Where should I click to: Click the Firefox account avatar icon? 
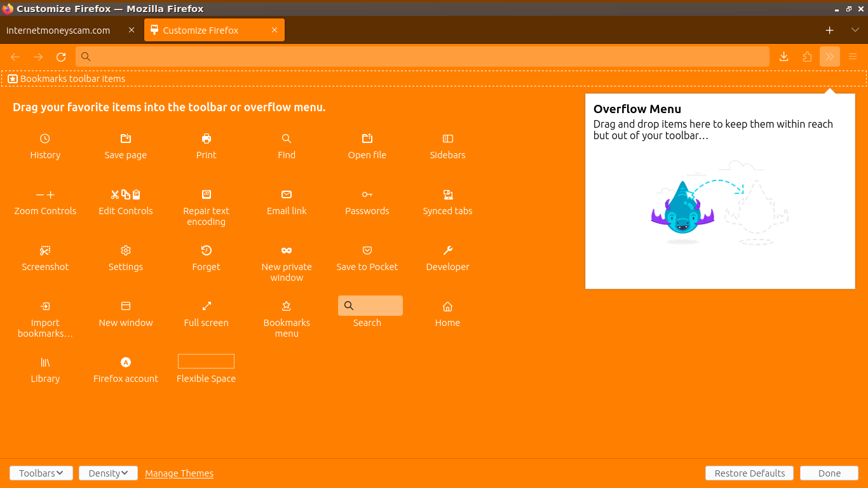(126, 362)
